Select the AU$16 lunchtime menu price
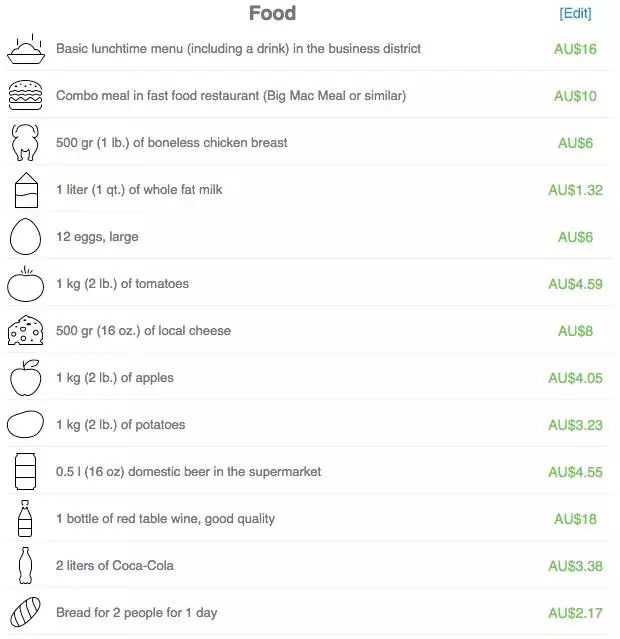The image size is (620, 639). point(575,49)
